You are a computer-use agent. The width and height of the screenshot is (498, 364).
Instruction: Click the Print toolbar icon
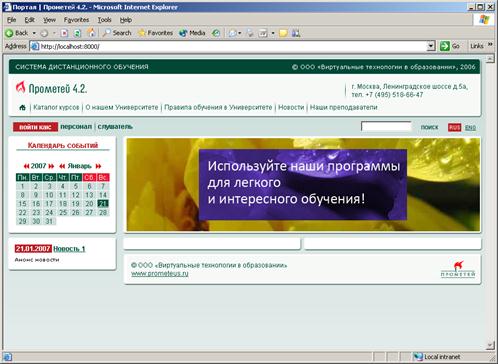point(250,33)
